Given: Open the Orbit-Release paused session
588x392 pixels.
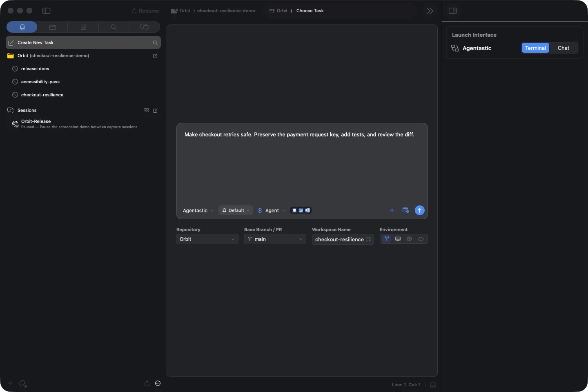Looking at the screenshot, I should tap(83, 124).
